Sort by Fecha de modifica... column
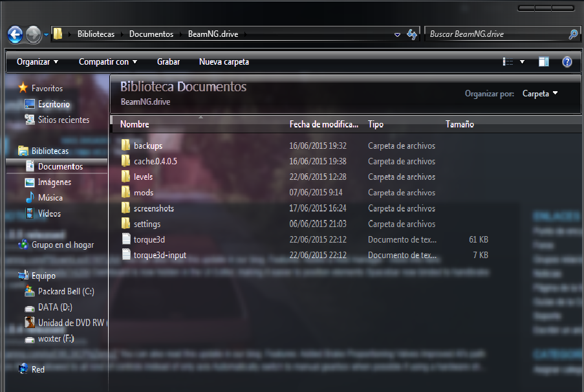Image resolution: width=584 pixels, height=392 pixels. [323, 124]
